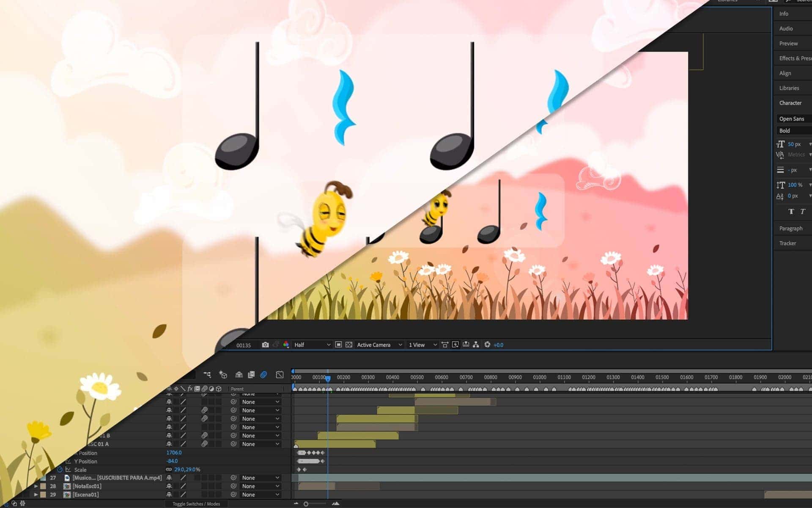
Task: Click the Show Channel RGB color icon
Action: coord(286,345)
